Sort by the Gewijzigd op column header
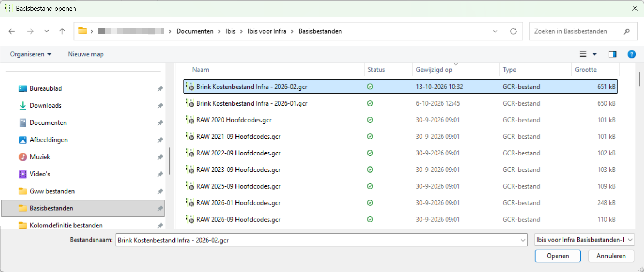This screenshot has width=644, height=272. [x=434, y=70]
